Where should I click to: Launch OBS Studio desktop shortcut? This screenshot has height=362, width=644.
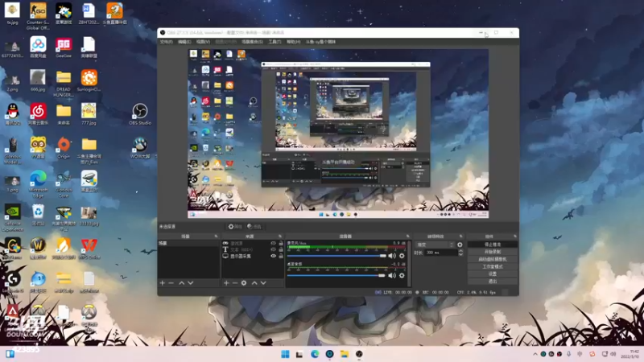coord(140,114)
